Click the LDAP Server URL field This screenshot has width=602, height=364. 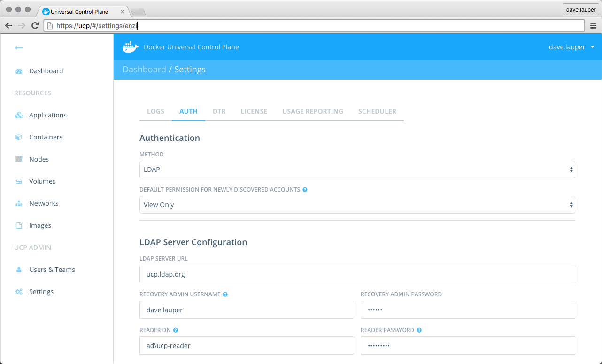click(357, 274)
